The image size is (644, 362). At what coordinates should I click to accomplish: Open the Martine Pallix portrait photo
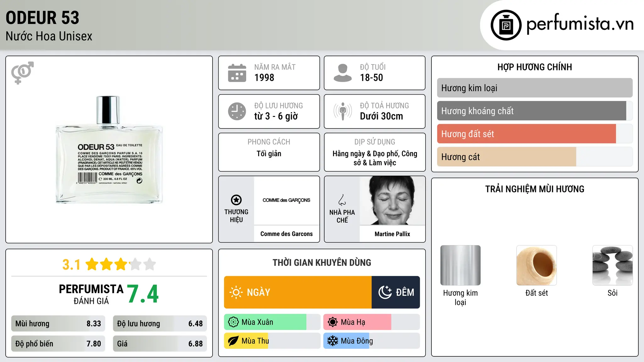click(392, 200)
